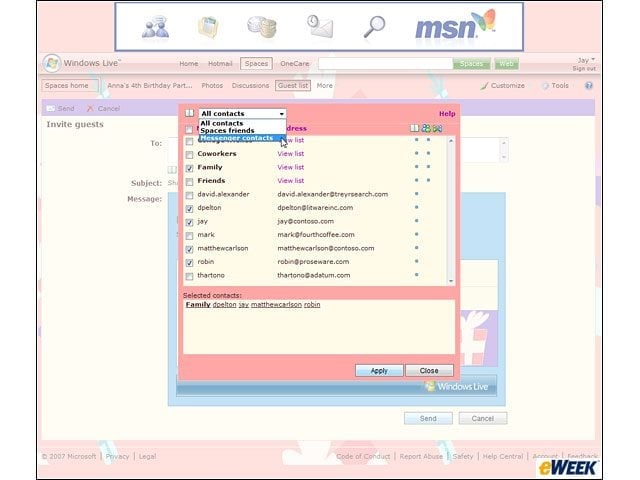
Task: Open View list for Coworkers
Action: [x=291, y=154]
